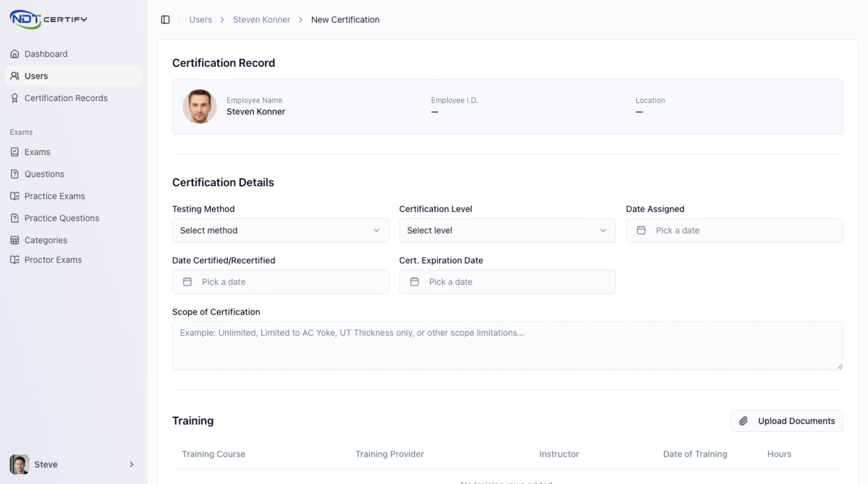Screen dimensions: 868x484
Task: Click the Certification Records badge icon
Action: [14, 98]
